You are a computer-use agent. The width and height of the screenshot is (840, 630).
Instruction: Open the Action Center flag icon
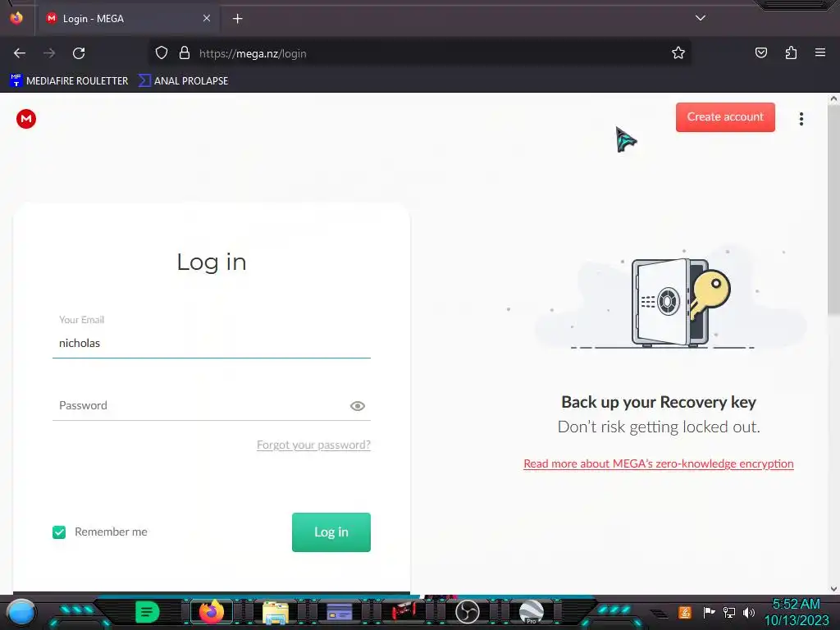pyautogui.click(x=708, y=612)
